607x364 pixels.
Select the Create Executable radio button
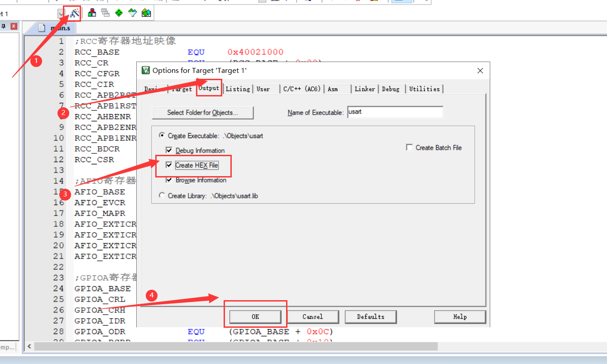pyautogui.click(x=162, y=136)
